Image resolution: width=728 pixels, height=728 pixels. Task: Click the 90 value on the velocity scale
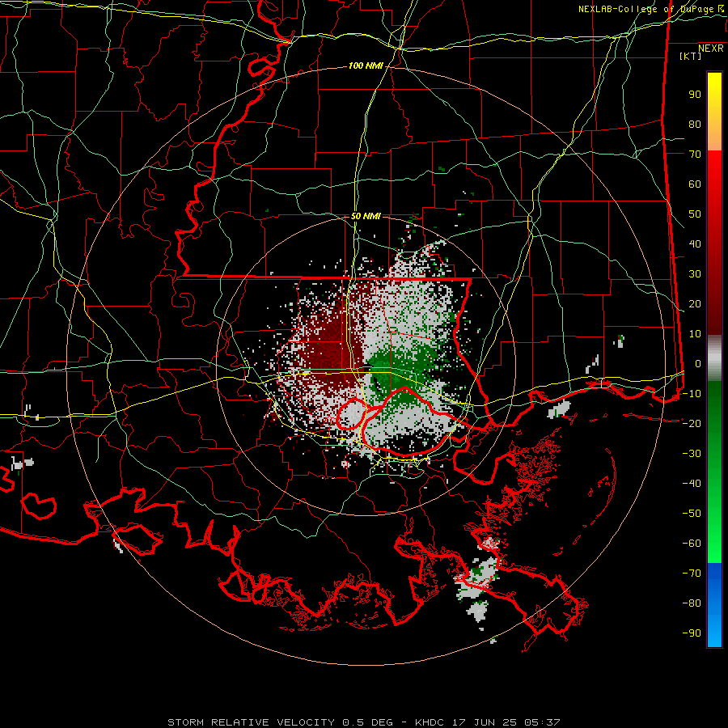point(695,95)
